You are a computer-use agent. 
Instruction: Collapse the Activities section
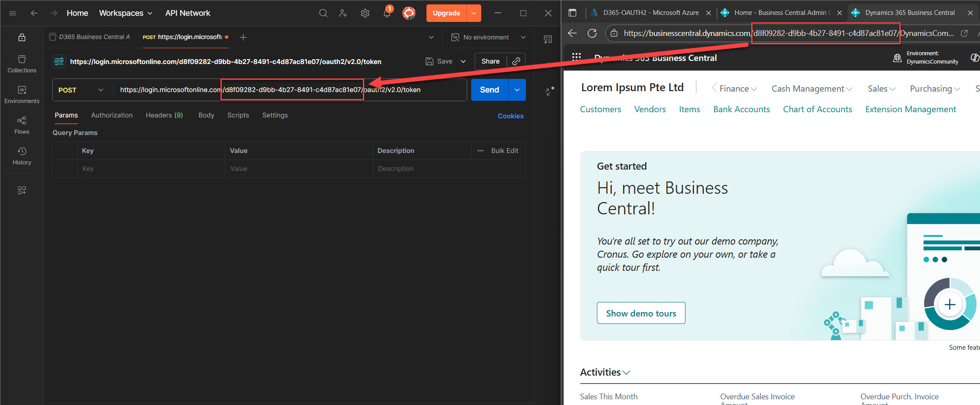click(605, 372)
